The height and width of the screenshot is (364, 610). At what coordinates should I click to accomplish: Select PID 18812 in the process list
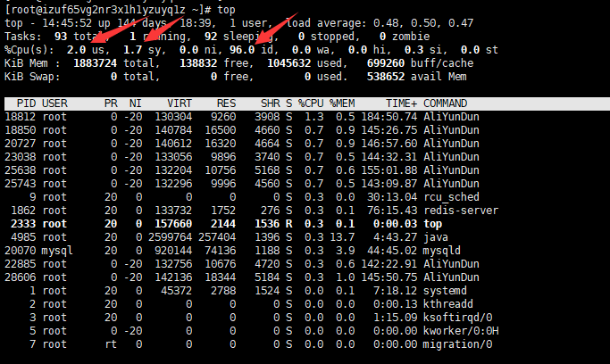[21, 117]
